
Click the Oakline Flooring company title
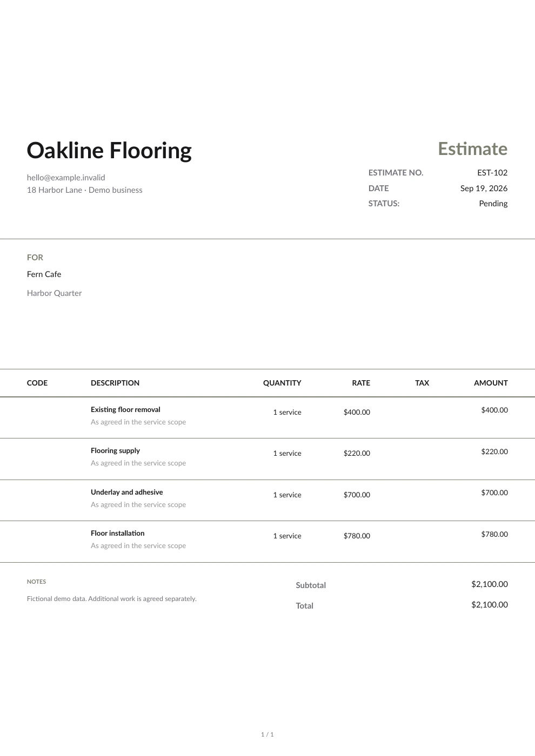[109, 150]
